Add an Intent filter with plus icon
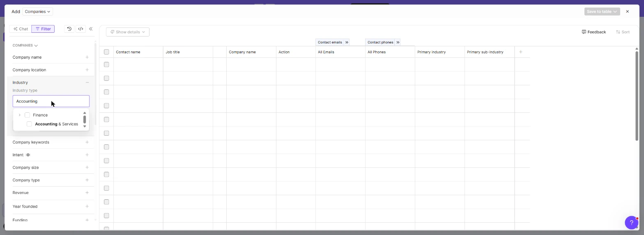 pos(87,155)
